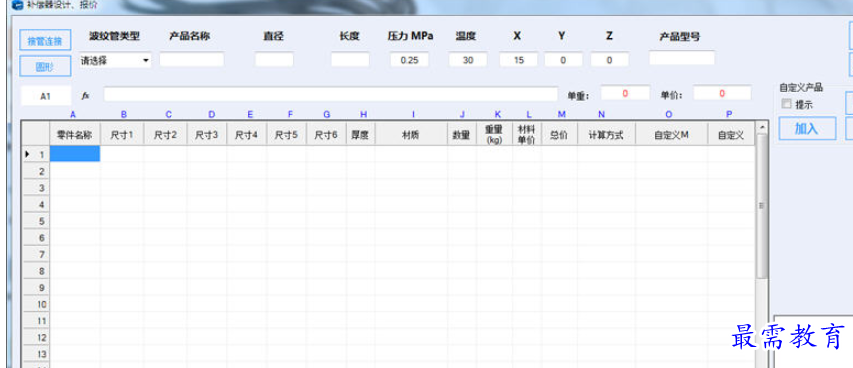
Task: Click the 接管连接 button
Action: pyautogui.click(x=45, y=40)
